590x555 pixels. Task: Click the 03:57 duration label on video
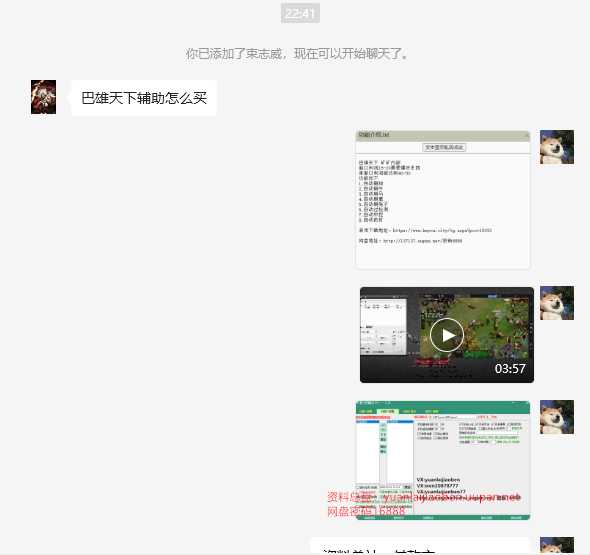pyautogui.click(x=510, y=369)
